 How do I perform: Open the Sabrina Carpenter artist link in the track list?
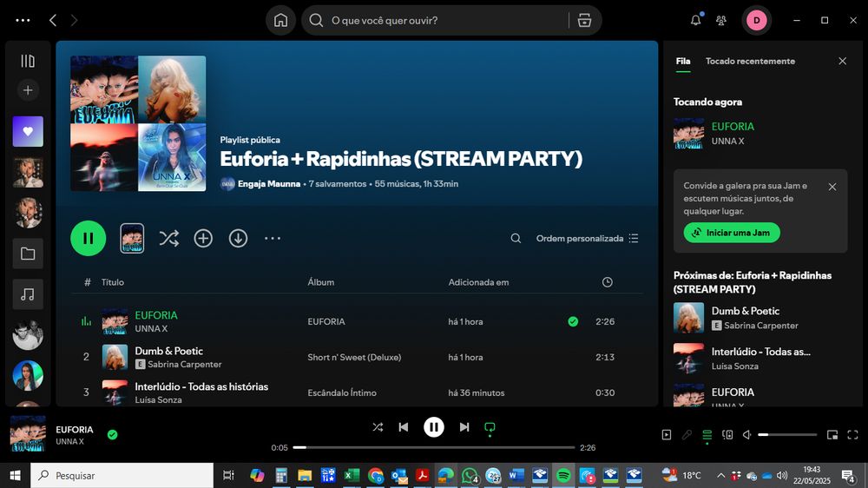pyautogui.click(x=184, y=365)
